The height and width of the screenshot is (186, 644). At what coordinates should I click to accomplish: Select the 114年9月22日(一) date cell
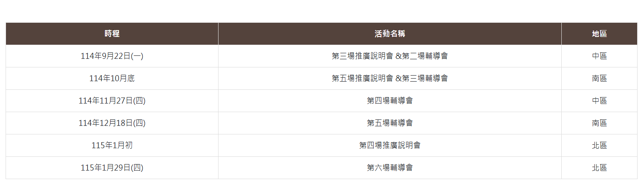pyautogui.click(x=112, y=56)
